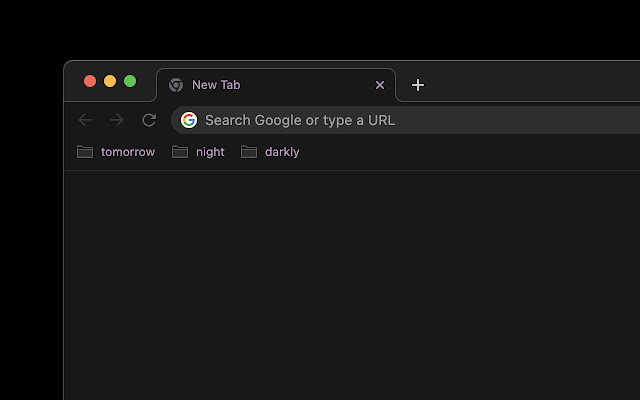
Task: Click the empty new tab page area
Action: tap(350, 290)
